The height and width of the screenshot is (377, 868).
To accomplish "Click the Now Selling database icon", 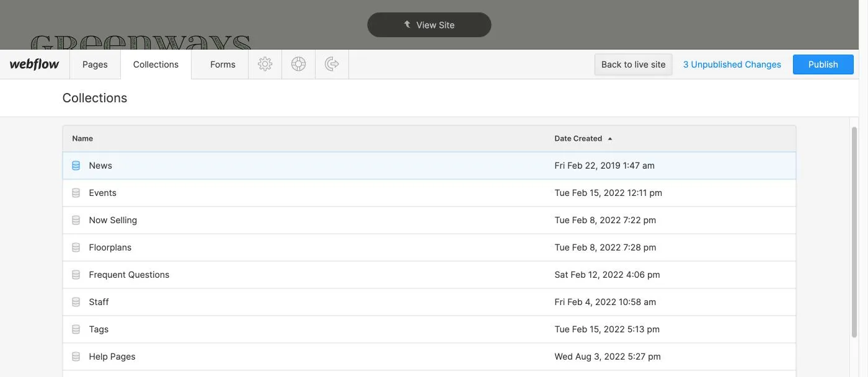I will click(76, 220).
